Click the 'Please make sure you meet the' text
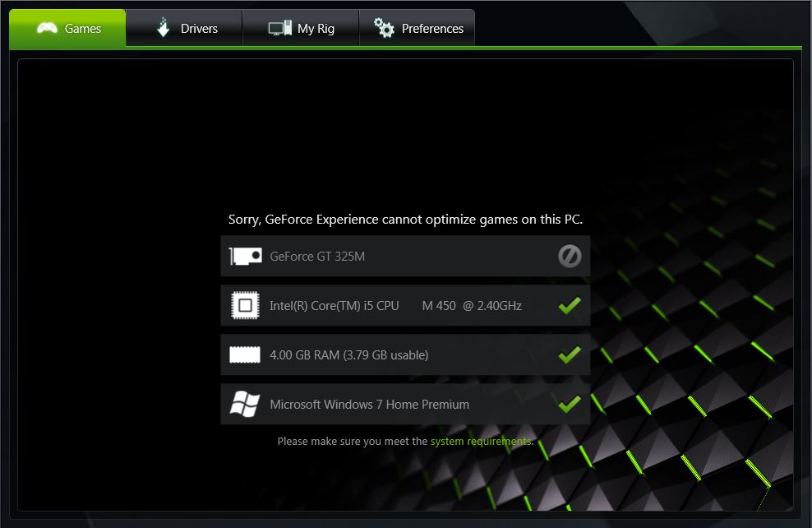812x528 pixels. pyautogui.click(x=353, y=441)
